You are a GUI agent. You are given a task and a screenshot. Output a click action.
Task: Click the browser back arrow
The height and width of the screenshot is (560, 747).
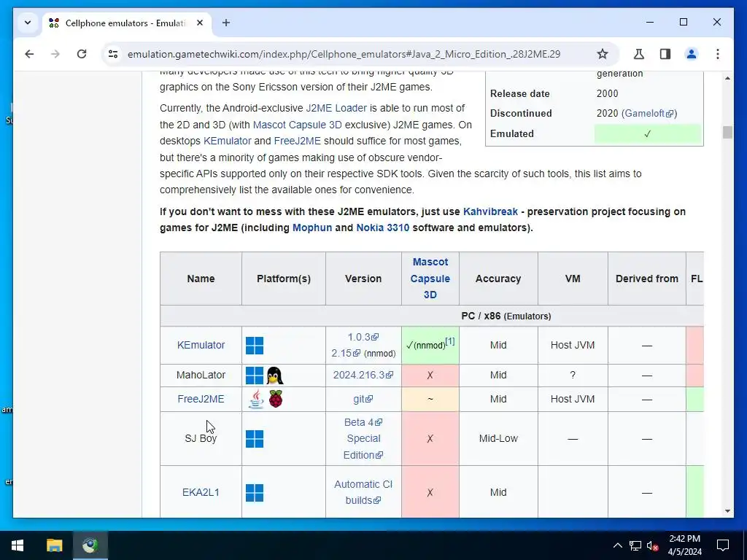click(29, 54)
